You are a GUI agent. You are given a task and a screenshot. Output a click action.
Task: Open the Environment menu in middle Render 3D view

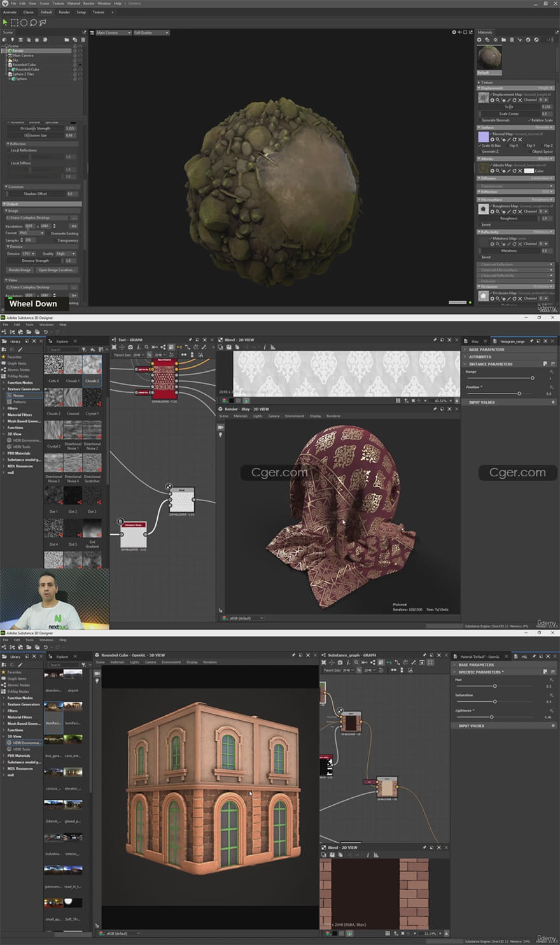294,416
